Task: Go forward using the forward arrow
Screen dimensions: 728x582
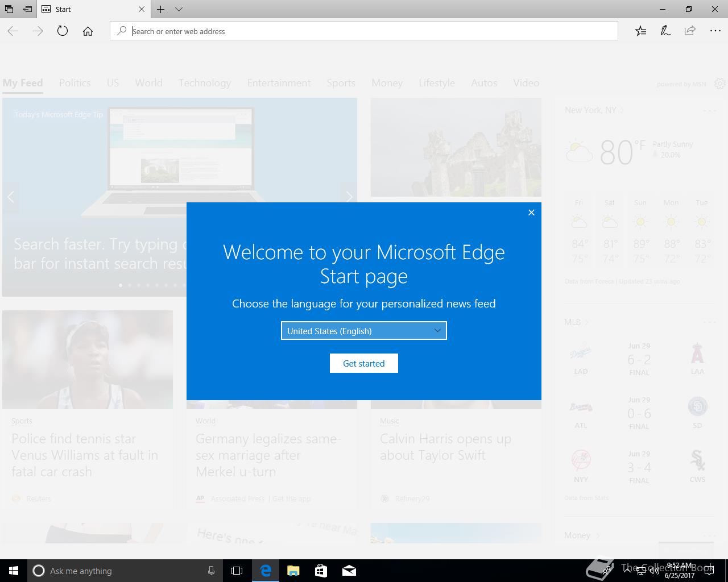Action: coord(38,31)
